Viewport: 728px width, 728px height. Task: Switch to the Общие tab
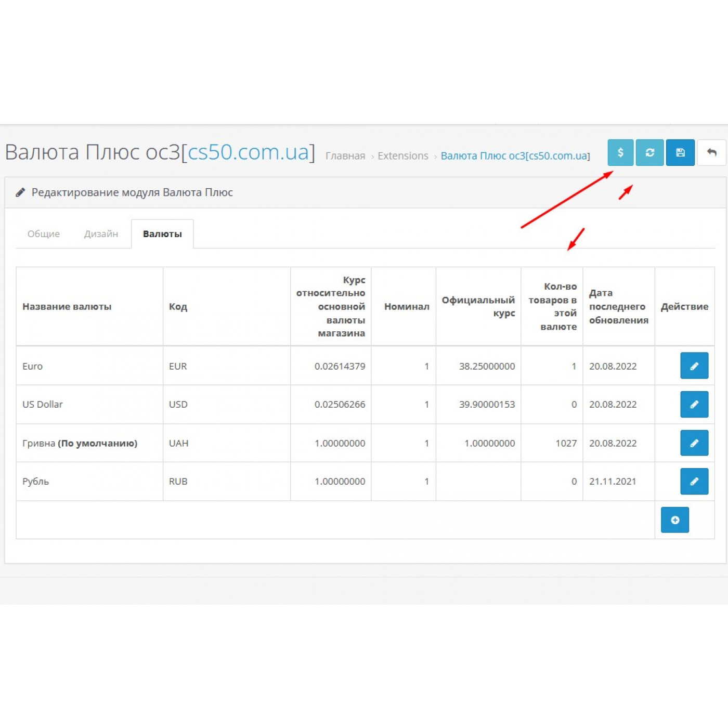click(x=44, y=234)
